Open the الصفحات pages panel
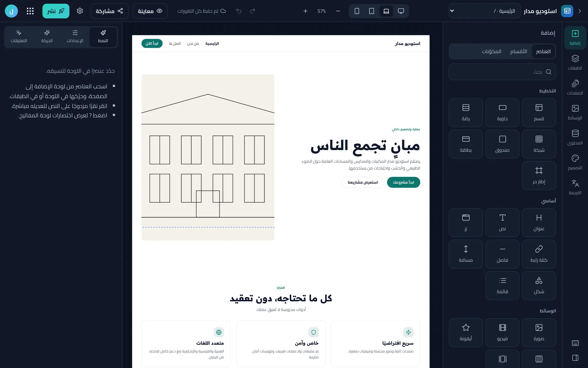The image size is (588, 368). (x=575, y=88)
